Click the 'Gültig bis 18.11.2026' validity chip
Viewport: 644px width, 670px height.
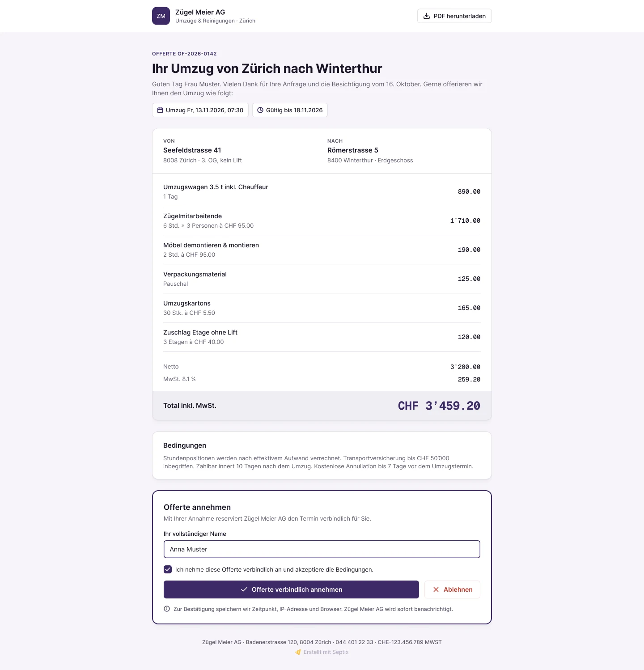tap(290, 110)
